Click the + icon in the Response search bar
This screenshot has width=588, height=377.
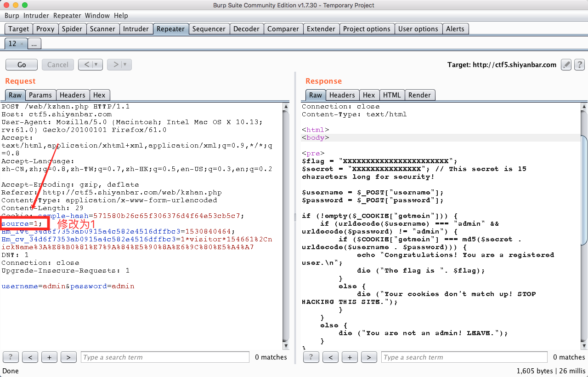350,357
